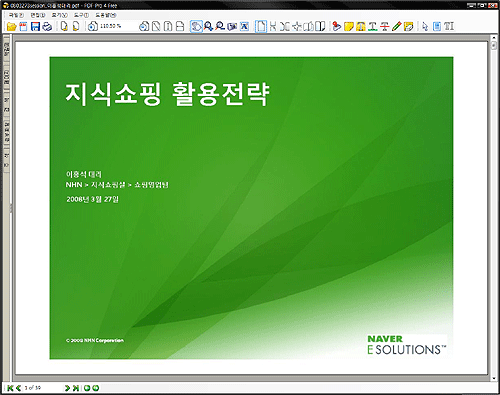Click the green circular previous view button

click(x=87, y=388)
